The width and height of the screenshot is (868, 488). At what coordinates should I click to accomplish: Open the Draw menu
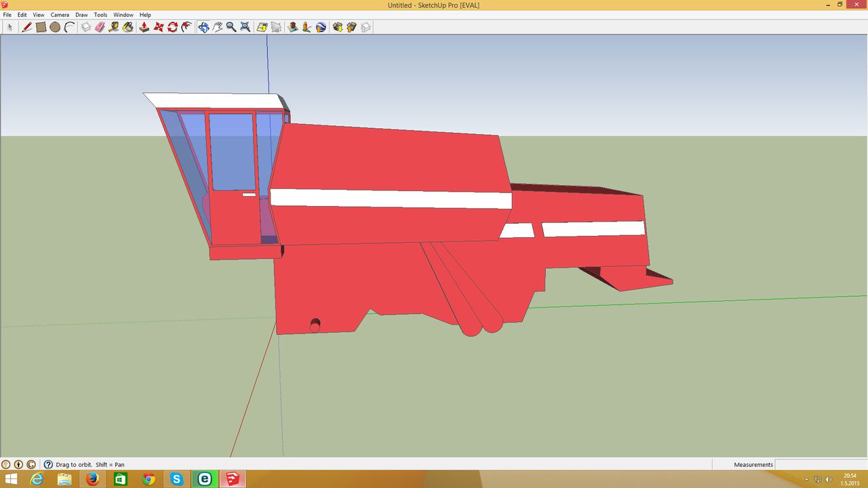(81, 15)
